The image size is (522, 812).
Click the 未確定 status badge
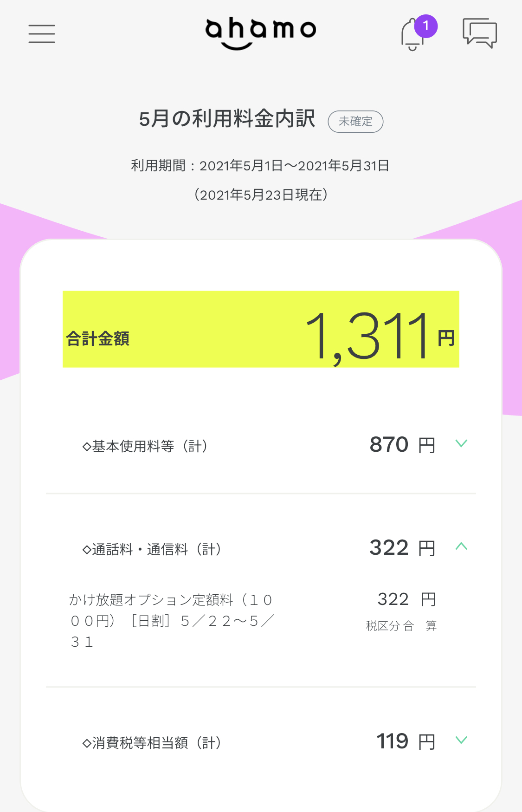(x=355, y=122)
